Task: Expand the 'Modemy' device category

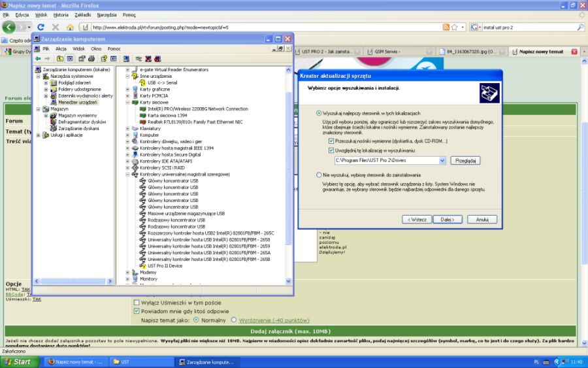Action: click(x=127, y=273)
